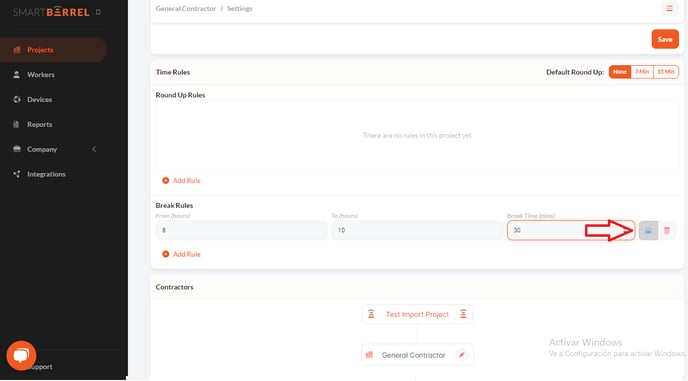Click the General Contractor node chart icon
This screenshot has height=381, width=688.
pyautogui.click(x=369, y=355)
